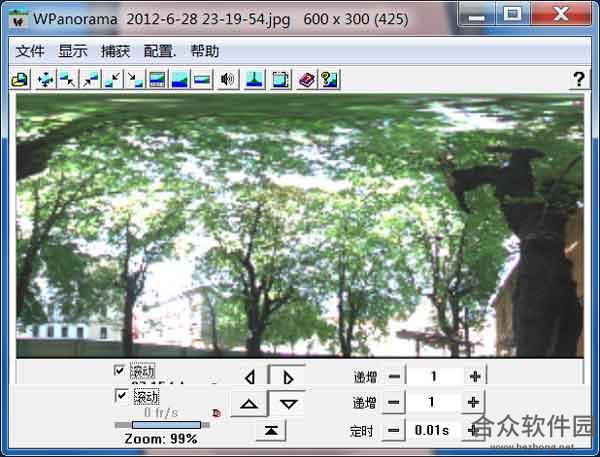
Task: Click the WPanorama app icon in title bar
Action: [18, 19]
